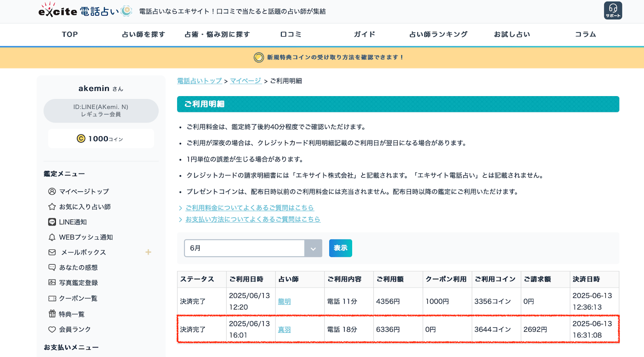
Task: Go to 占い師ランキング menu item
Action: 438,35
